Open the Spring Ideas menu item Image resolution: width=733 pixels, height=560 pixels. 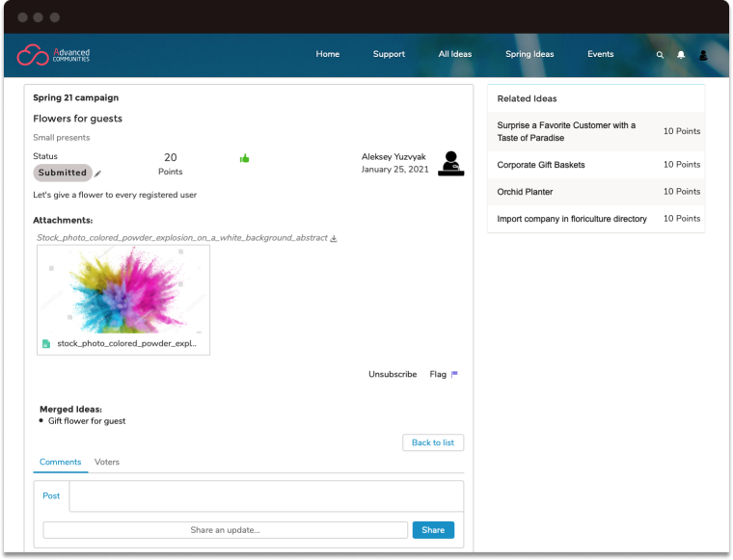[529, 54]
